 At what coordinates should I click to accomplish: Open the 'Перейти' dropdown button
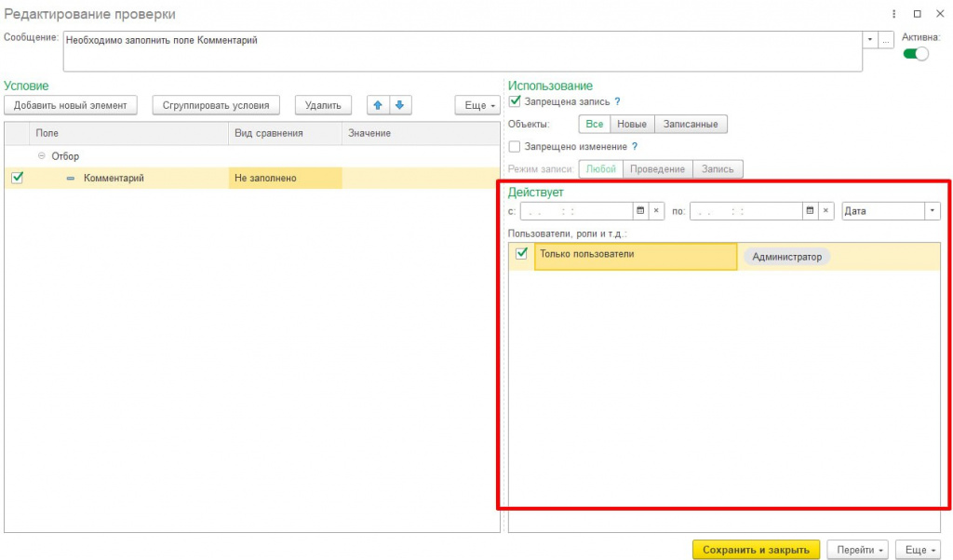[857, 550]
